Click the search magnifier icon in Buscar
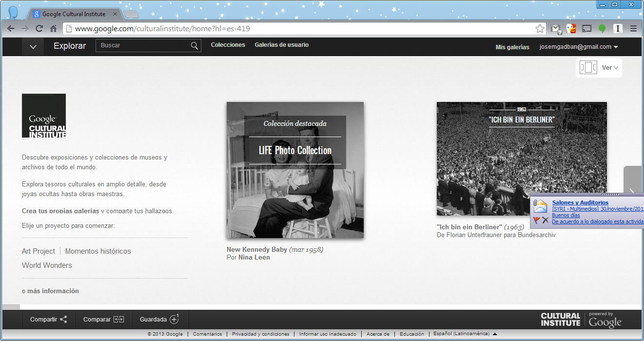644x341 pixels. [x=195, y=46]
